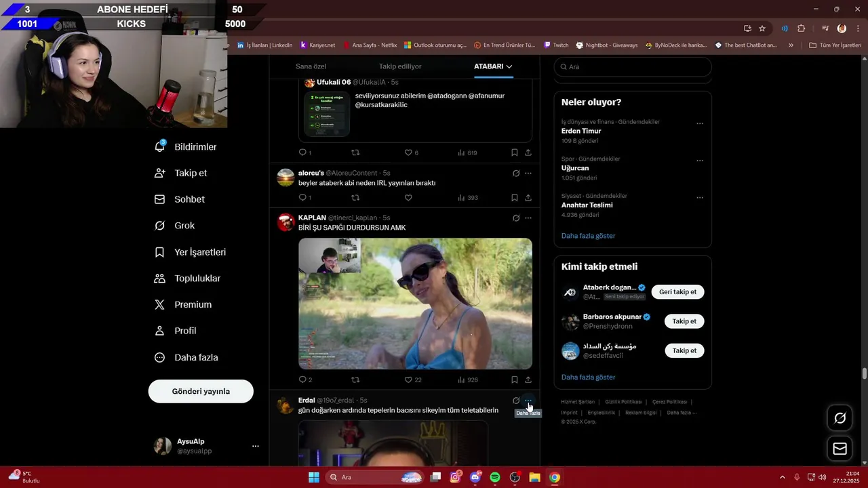Open floating Grok button
Viewport: 868px width, 488px height.
tap(840, 418)
